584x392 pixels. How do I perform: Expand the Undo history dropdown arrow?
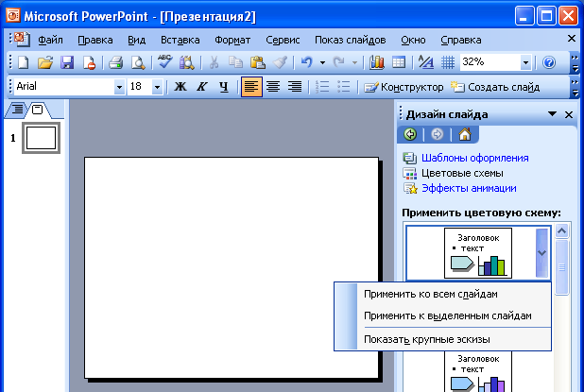322,62
